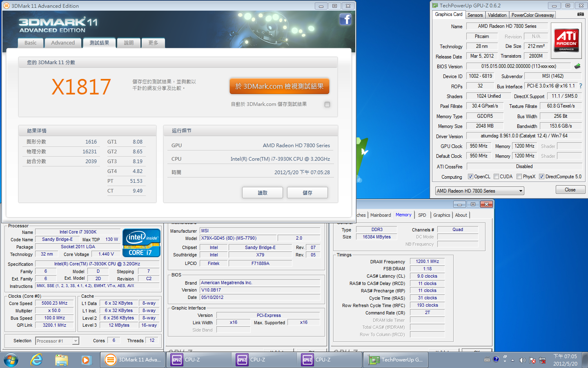Click the GPU-Z camera screenshot icon
This screenshot has height=368, width=588.
(x=580, y=14)
